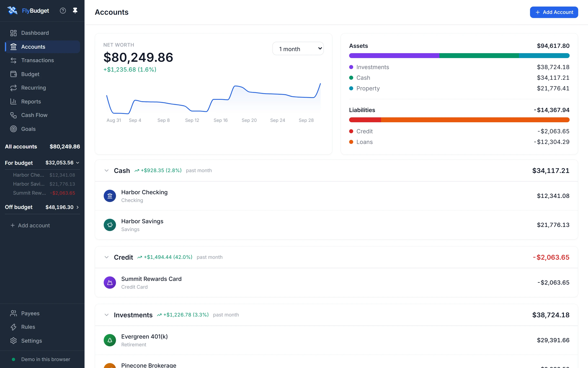Click the Payees people icon

pos(13,313)
